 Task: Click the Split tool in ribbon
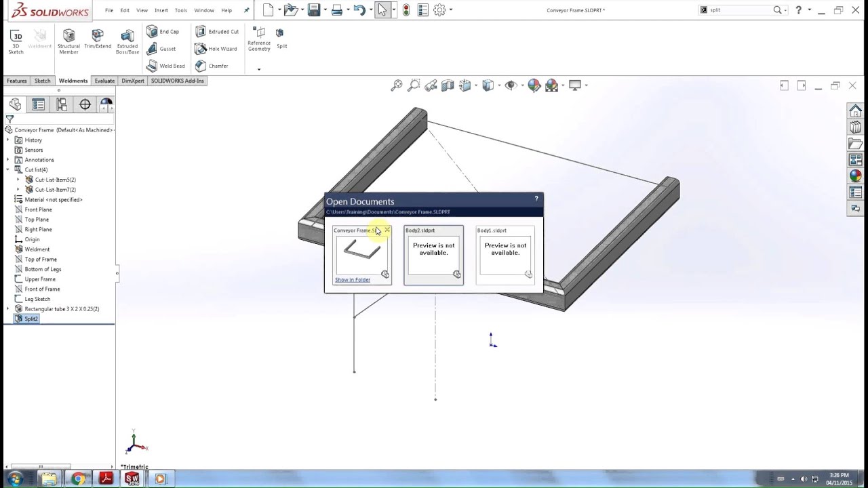click(x=281, y=39)
